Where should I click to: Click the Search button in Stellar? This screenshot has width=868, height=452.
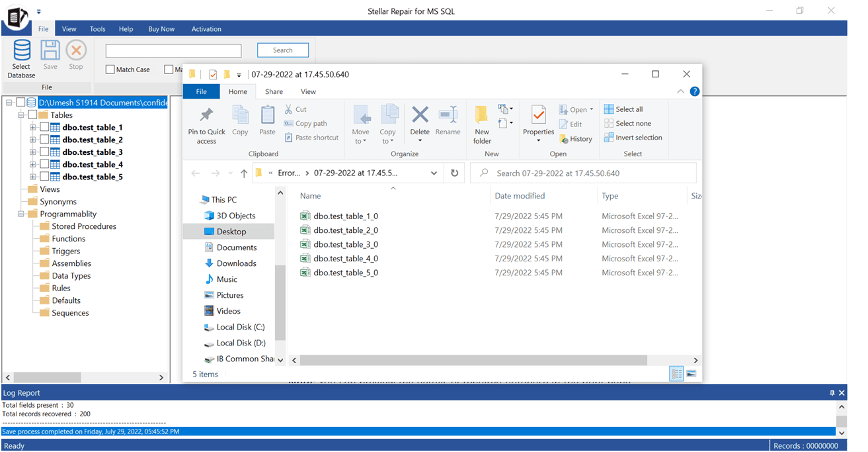283,50
